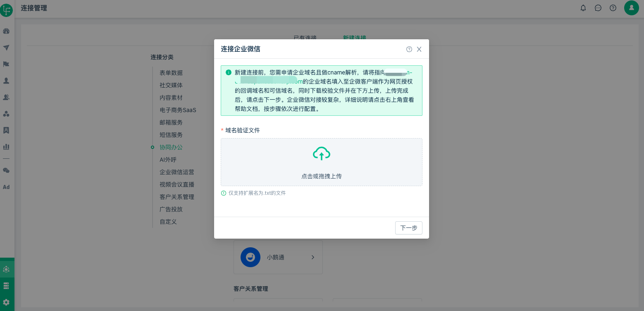Open the three-circles segment icon
The height and width of the screenshot is (311, 644).
(6, 114)
